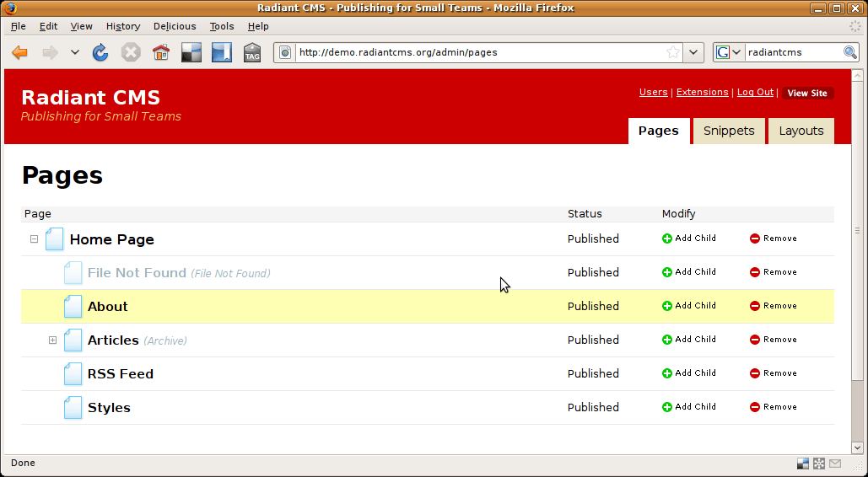Focus the URL address field

tap(479, 52)
